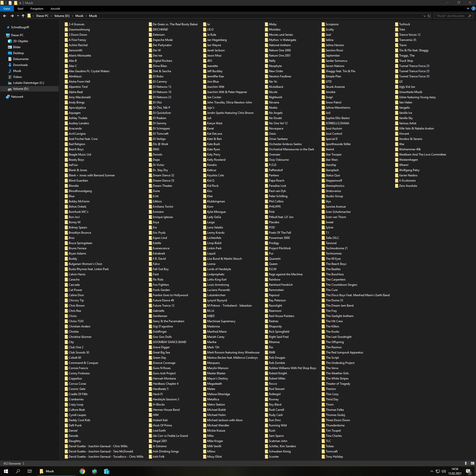Click the New Folder icon in the title bar
The width and height of the screenshot is (476, 476).
pyautogui.click(x=15, y=3)
